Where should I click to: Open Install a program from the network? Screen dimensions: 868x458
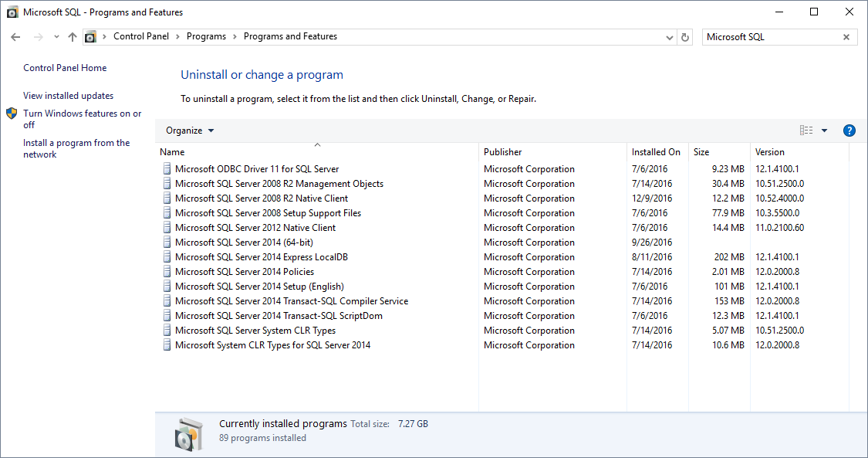click(x=76, y=148)
